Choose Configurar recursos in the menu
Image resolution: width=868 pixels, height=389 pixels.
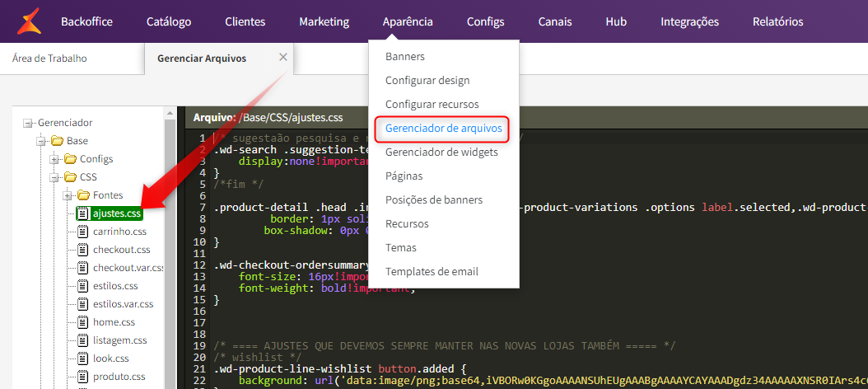(x=432, y=104)
